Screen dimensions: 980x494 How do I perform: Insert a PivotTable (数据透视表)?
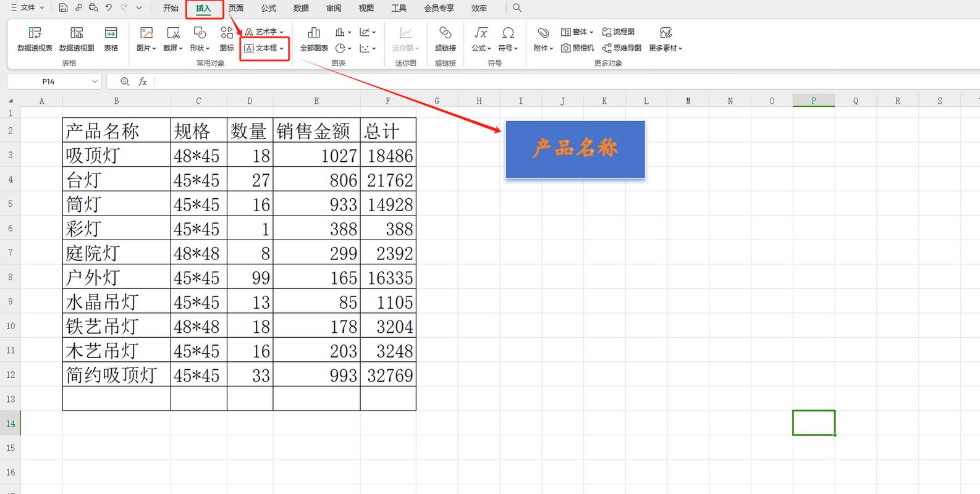(35, 39)
